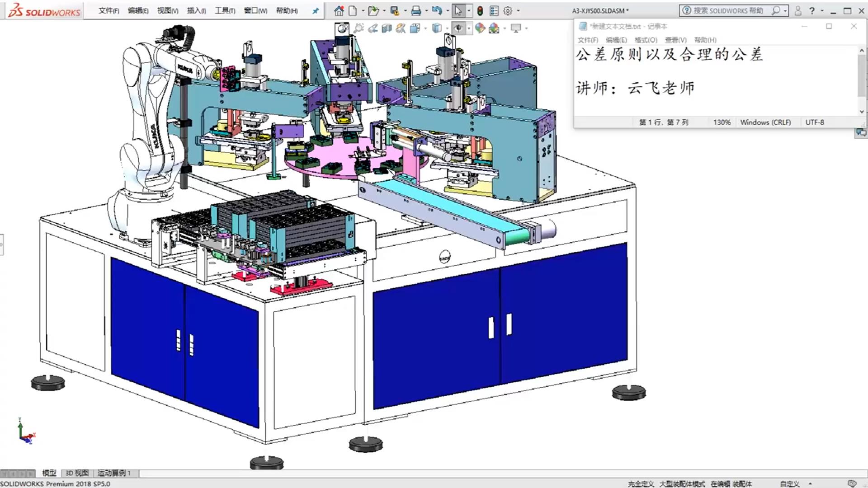868x488 pixels.
Task: Click the SolidWorks logo
Action: (44, 10)
